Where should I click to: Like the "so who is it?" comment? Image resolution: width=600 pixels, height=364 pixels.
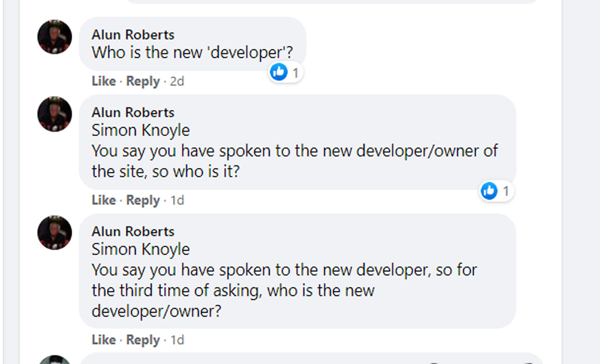103,200
